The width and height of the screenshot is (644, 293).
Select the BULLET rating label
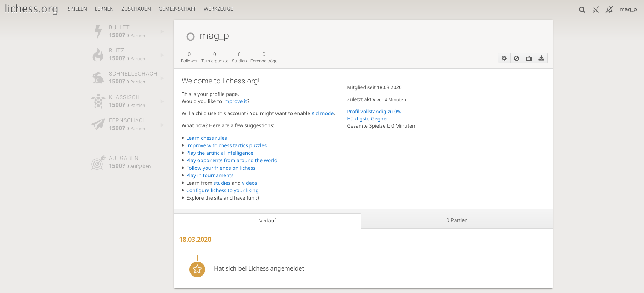click(x=119, y=27)
